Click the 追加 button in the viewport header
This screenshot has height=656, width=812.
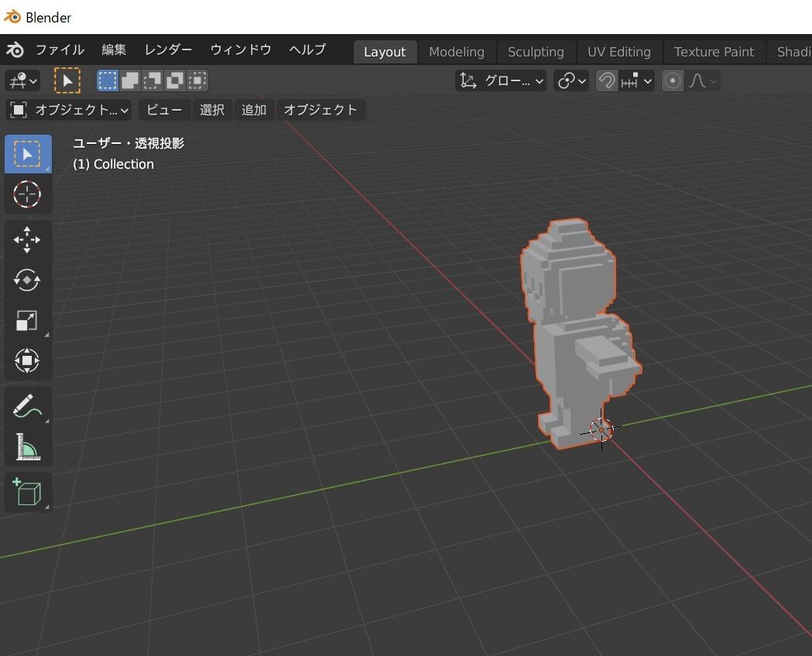(254, 110)
